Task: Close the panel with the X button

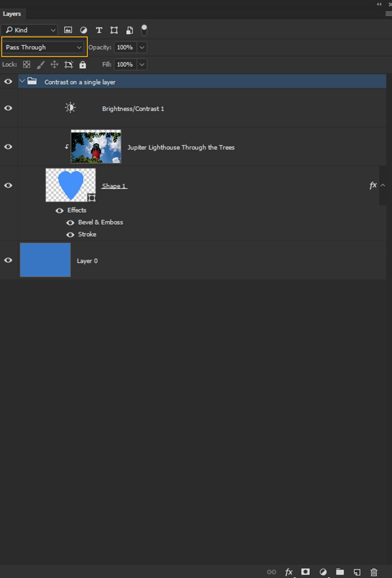Action: tap(390, 4)
